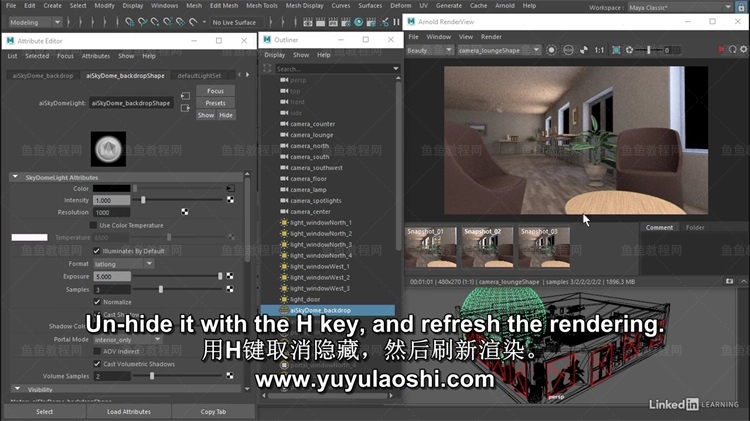Click the Intensity map checker button

pyautogui.click(x=231, y=200)
